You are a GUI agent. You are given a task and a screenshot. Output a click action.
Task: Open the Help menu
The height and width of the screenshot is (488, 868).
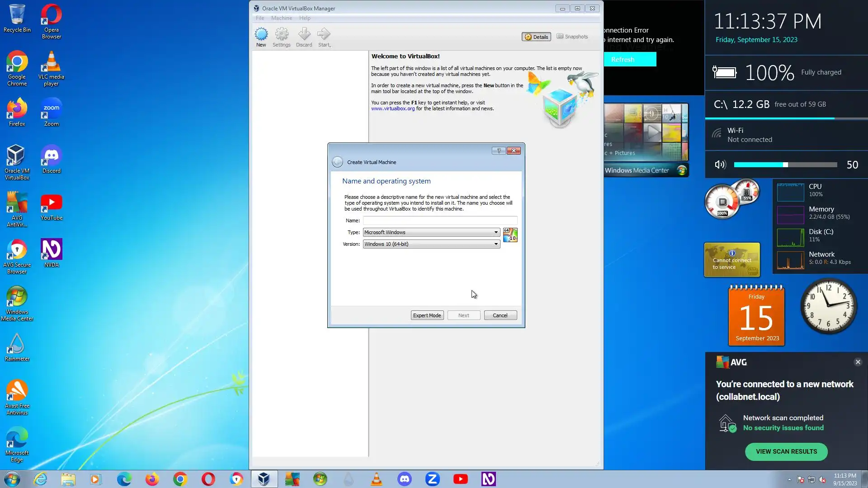point(305,18)
